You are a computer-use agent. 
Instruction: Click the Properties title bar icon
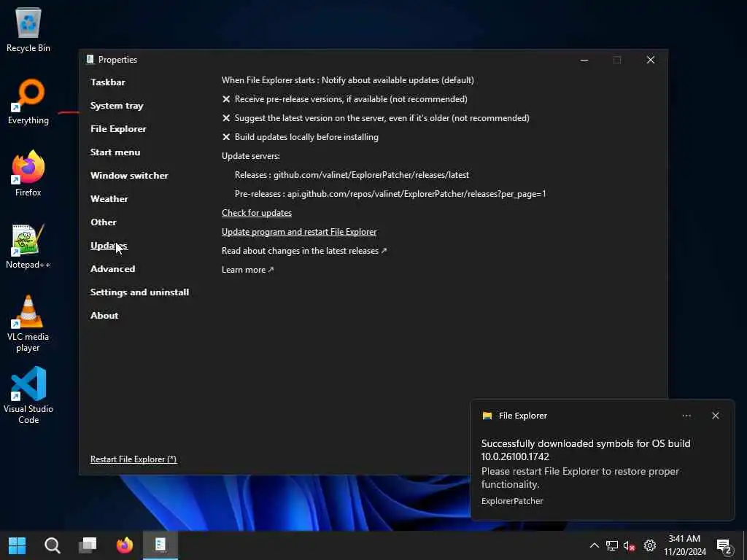(90, 60)
